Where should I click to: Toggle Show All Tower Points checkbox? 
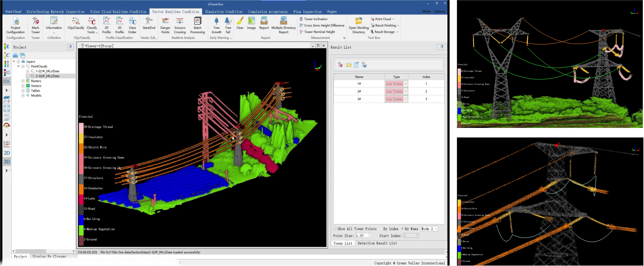click(335, 229)
